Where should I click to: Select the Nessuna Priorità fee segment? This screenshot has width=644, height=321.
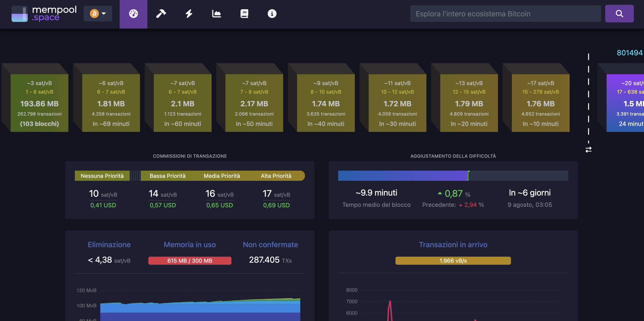pos(102,176)
